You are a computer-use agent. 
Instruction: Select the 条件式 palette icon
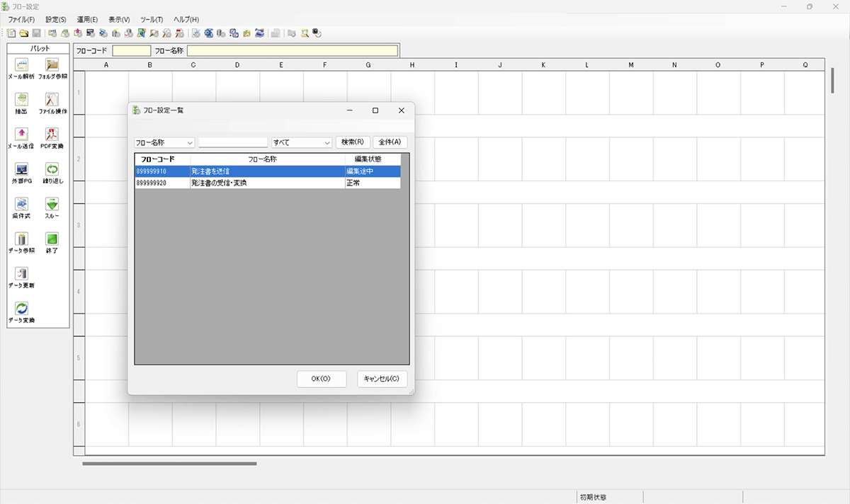pos(21,205)
